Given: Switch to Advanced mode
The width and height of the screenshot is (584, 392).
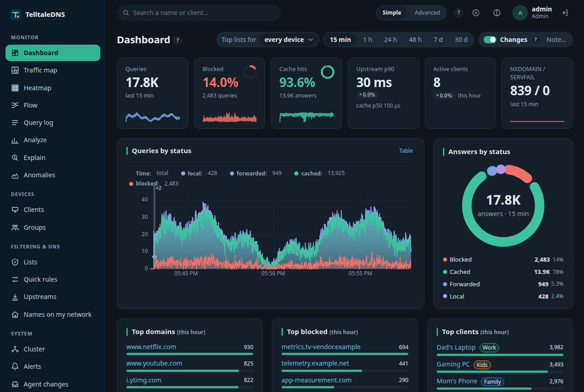Looking at the screenshot, I should [427, 13].
